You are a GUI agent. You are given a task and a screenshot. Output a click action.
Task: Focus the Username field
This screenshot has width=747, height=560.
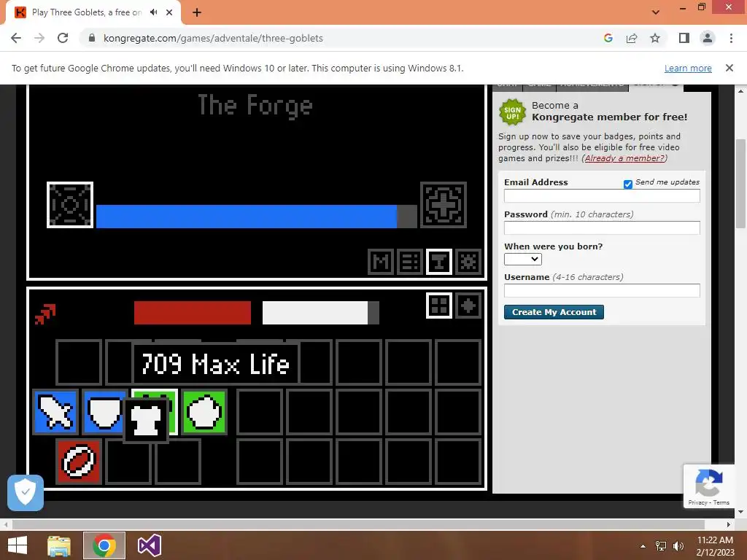pyautogui.click(x=602, y=290)
